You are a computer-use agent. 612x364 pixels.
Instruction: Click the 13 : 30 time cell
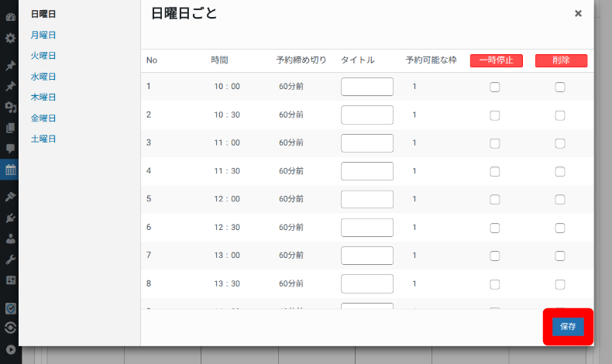[227, 283]
